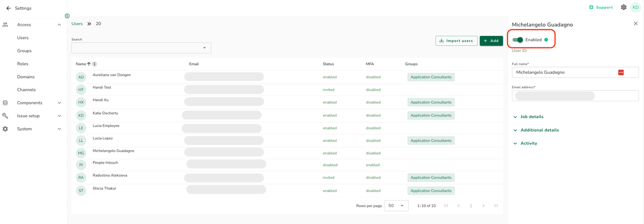
Task: Click the back arrow next to Settings
Action: click(8, 8)
